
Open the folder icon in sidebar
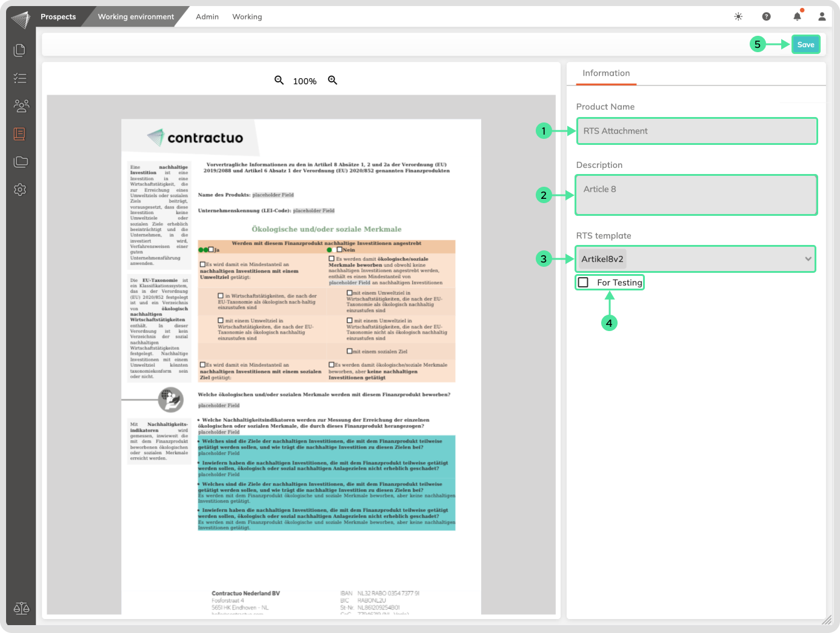point(21,162)
